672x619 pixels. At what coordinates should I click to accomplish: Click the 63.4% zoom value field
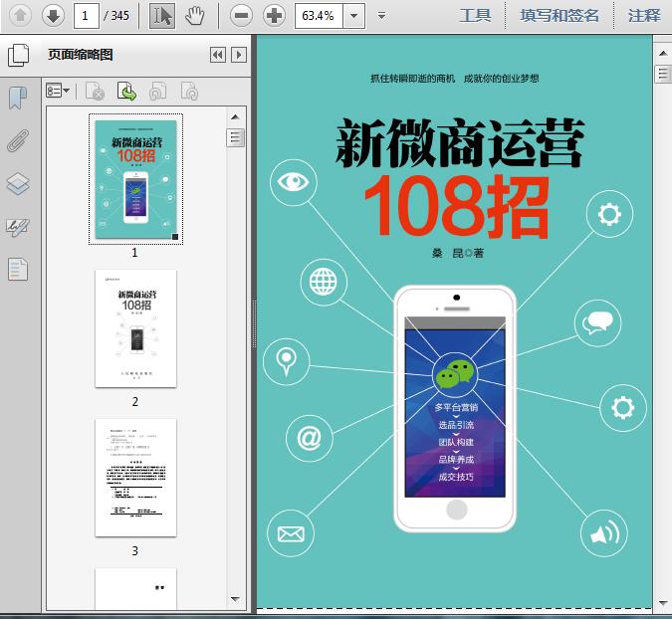(319, 16)
